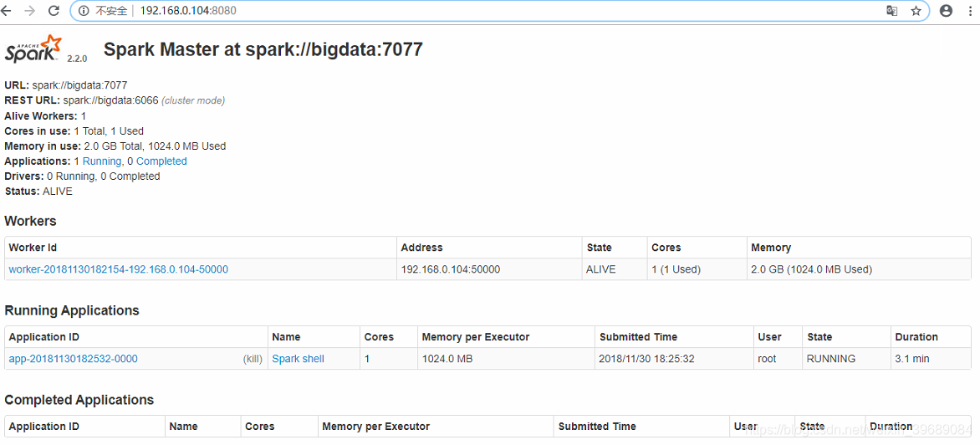Select the address bar URL 192.168.0.104:8080
980x445 pixels.
(x=188, y=11)
